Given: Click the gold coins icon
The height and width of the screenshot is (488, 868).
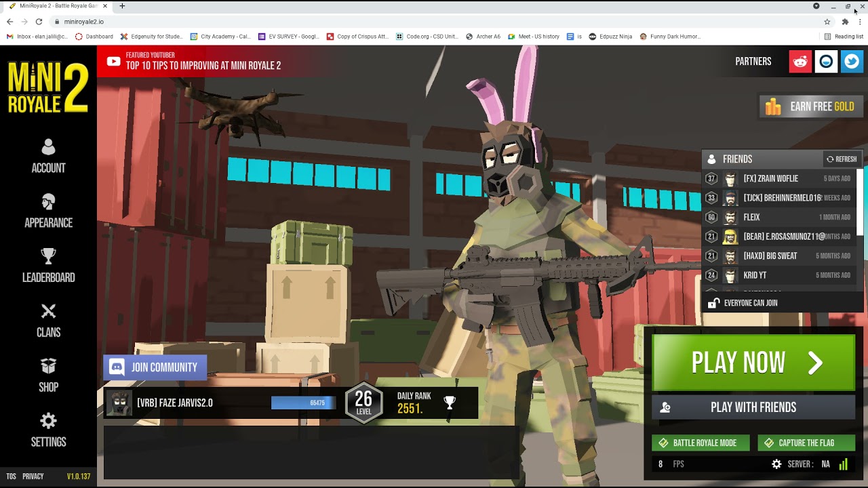Looking at the screenshot, I should click(774, 106).
